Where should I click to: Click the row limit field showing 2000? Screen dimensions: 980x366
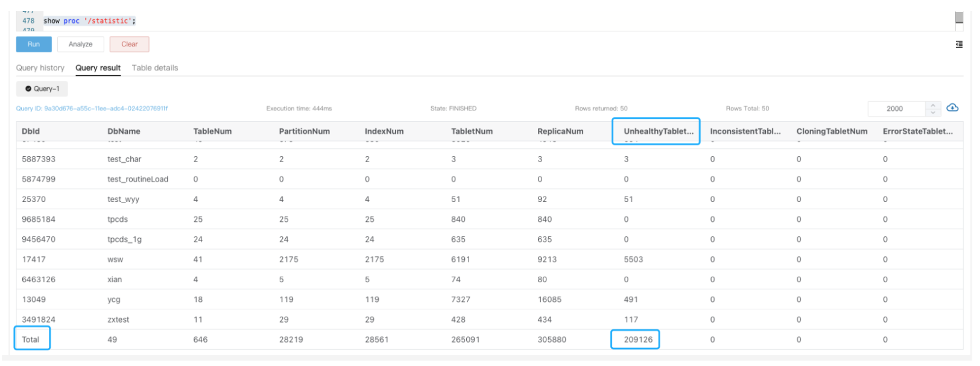896,109
